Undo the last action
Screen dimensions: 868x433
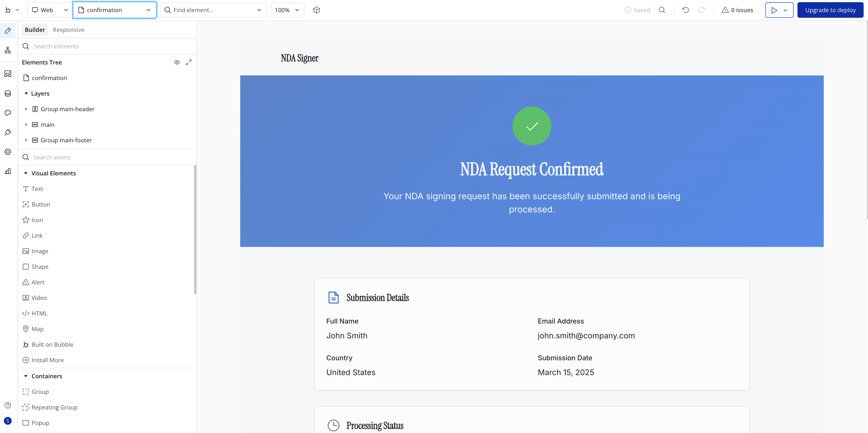click(685, 10)
